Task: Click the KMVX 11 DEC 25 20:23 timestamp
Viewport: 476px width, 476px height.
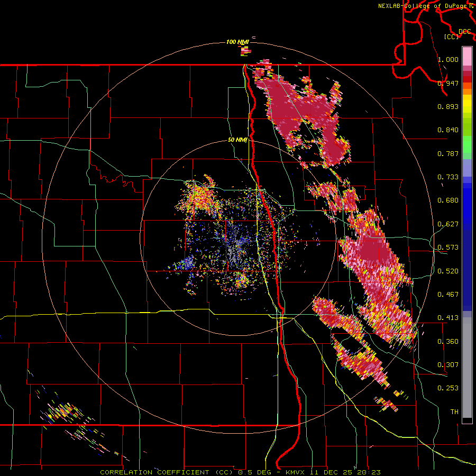Action: tap(333, 472)
